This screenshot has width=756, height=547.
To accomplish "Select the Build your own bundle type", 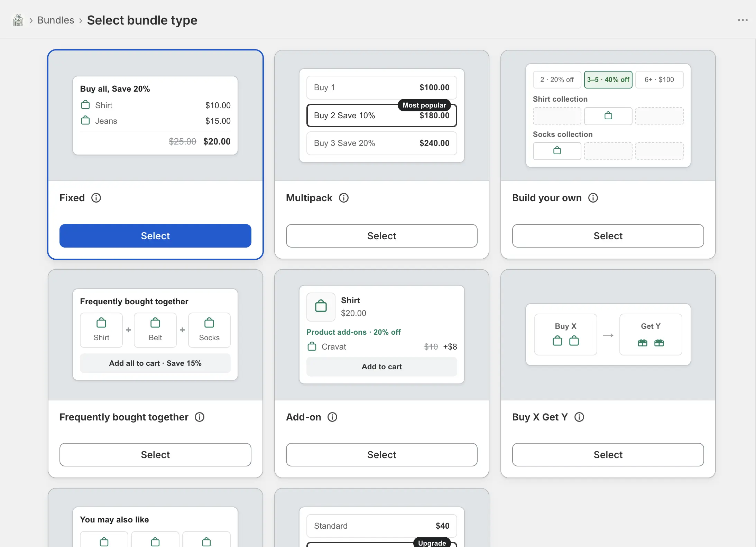I will pos(608,236).
